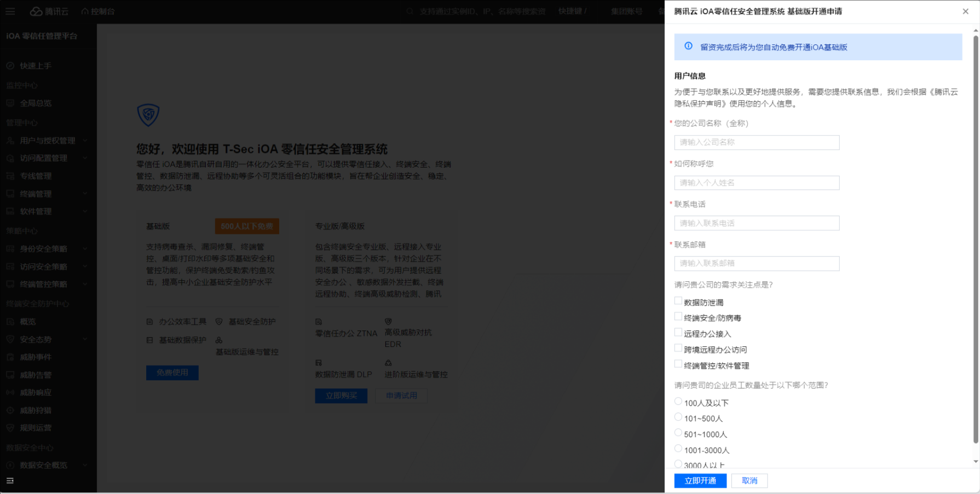The height and width of the screenshot is (494, 980).
Task: Click the 腾讯云 cloud logo
Action: point(49,11)
